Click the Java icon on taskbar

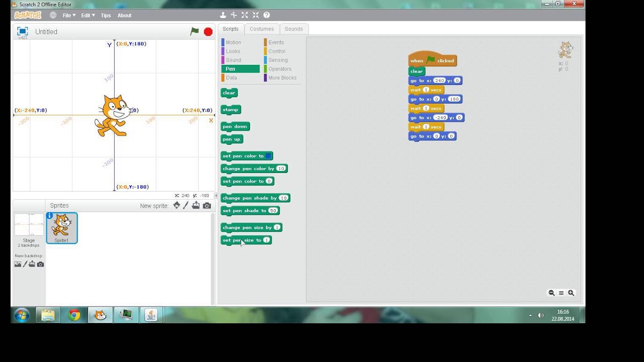151,315
